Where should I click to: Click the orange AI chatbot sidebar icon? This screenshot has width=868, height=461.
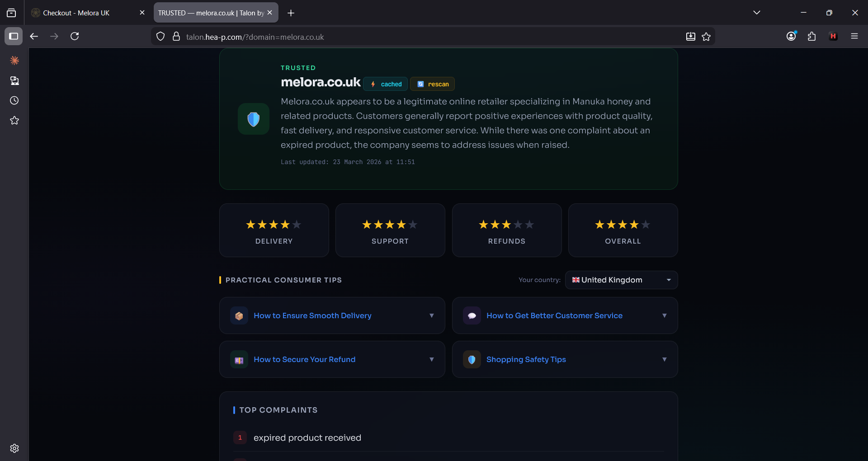(14, 61)
